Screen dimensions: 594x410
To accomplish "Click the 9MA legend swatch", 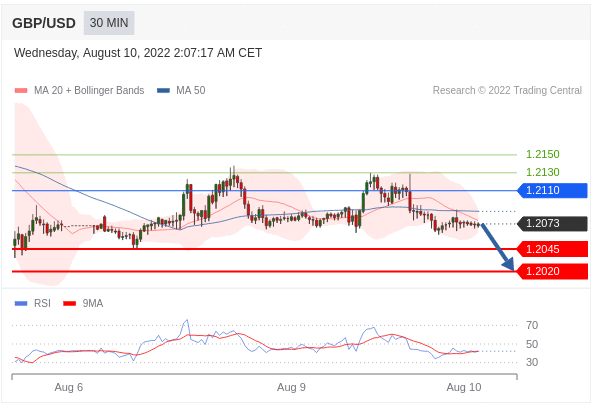I will coord(69,304).
